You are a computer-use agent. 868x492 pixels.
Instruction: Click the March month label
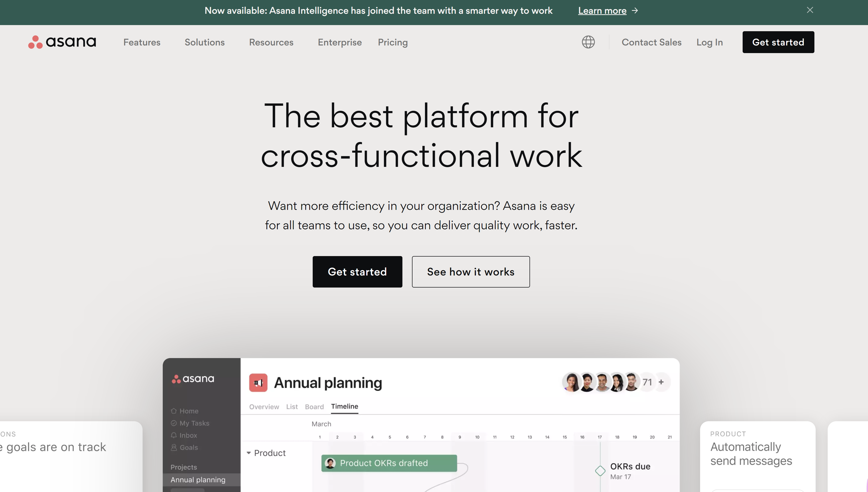[321, 424]
